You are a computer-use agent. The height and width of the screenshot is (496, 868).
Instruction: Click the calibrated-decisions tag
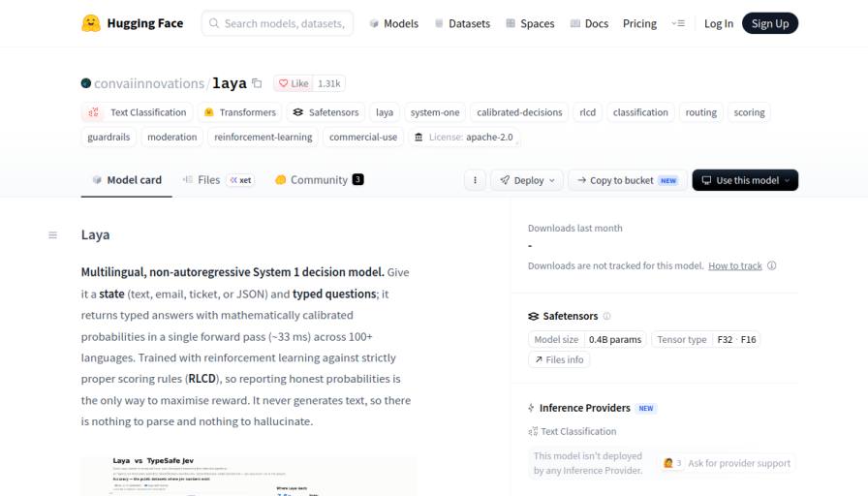pyautogui.click(x=519, y=112)
